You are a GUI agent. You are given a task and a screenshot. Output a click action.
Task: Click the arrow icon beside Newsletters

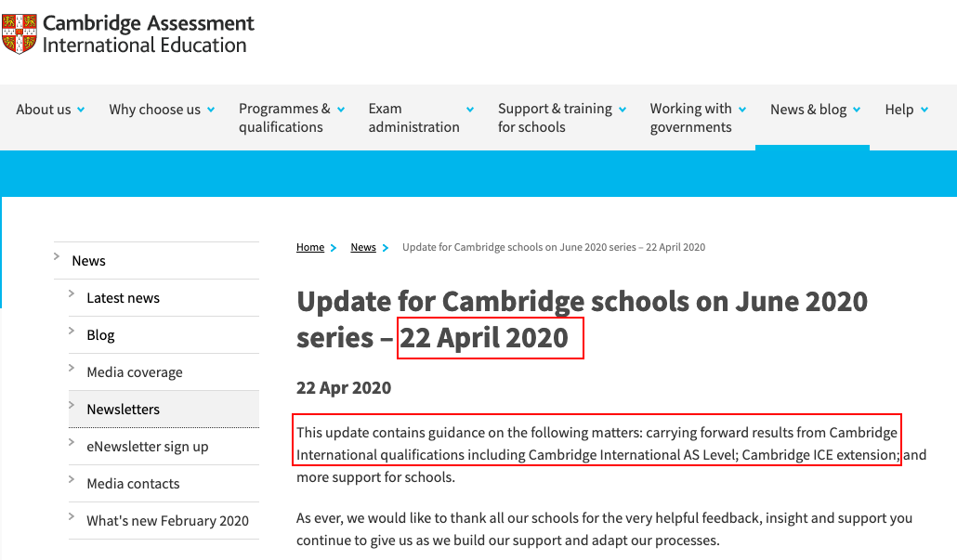pyautogui.click(x=72, y=406)
